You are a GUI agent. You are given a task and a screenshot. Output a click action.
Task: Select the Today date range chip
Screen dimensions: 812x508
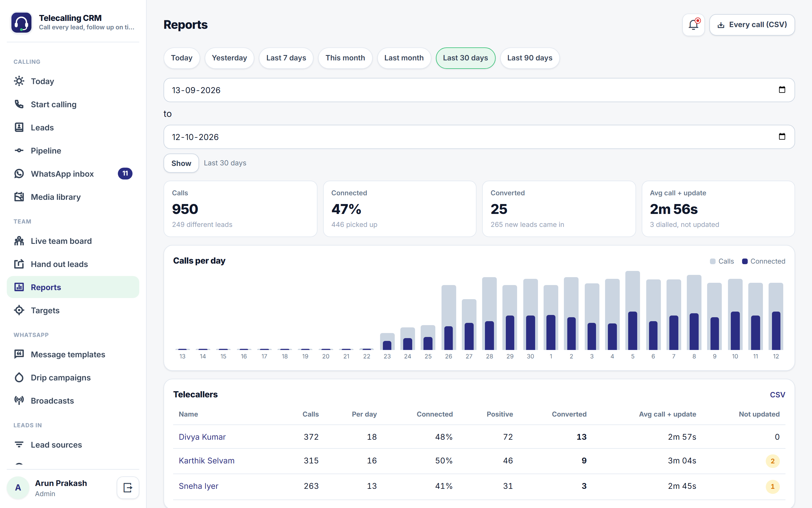182,58
